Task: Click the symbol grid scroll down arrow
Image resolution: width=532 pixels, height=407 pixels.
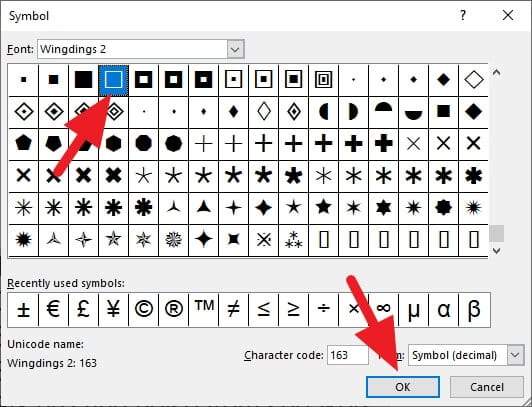Action: 496,251
